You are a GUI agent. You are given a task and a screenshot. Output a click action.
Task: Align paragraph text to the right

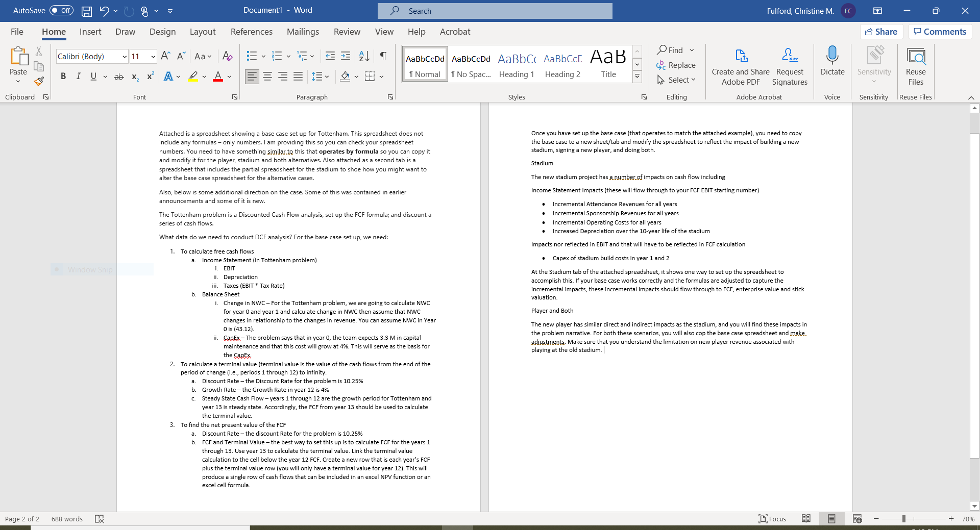coord(283,77)
